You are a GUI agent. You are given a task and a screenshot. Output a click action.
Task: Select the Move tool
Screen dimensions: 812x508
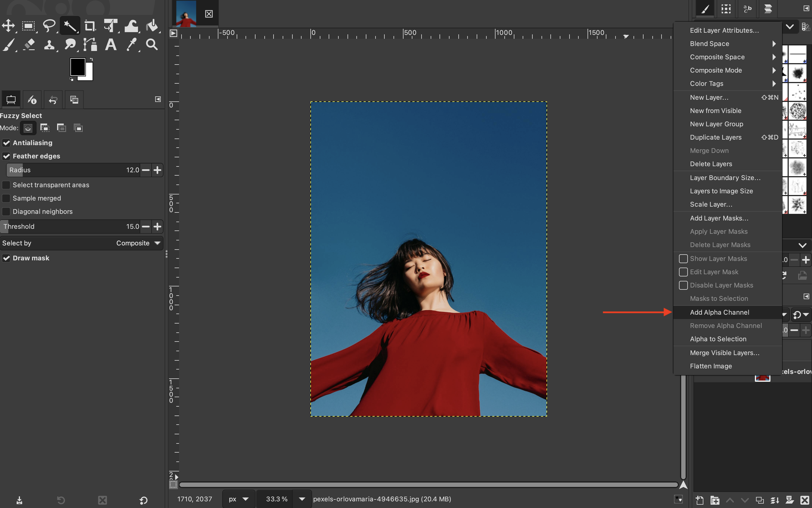pos(8,25)
